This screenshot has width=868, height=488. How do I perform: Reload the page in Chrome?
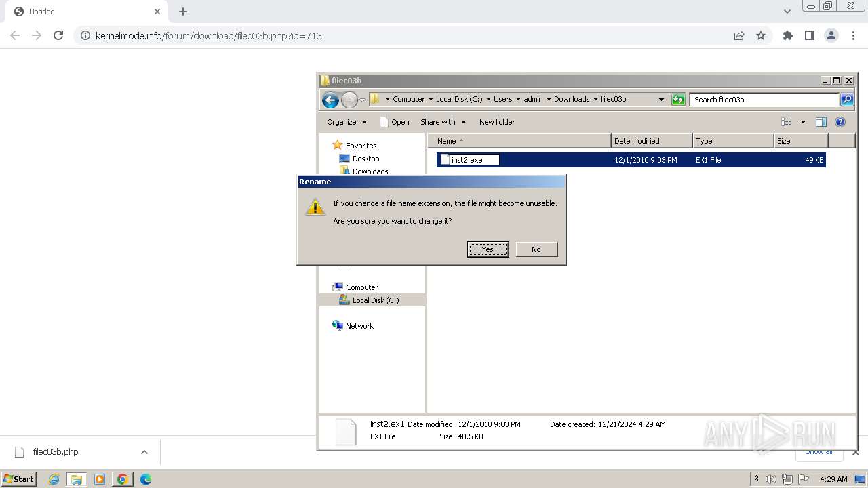click(x=58, y=35)
